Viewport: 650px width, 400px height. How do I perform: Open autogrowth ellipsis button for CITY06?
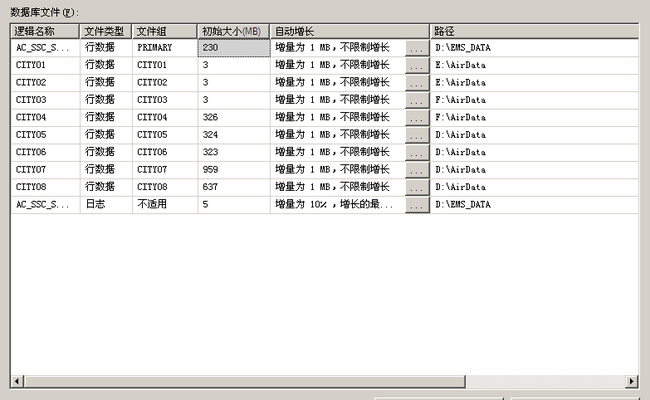click(x=417, y=153)
